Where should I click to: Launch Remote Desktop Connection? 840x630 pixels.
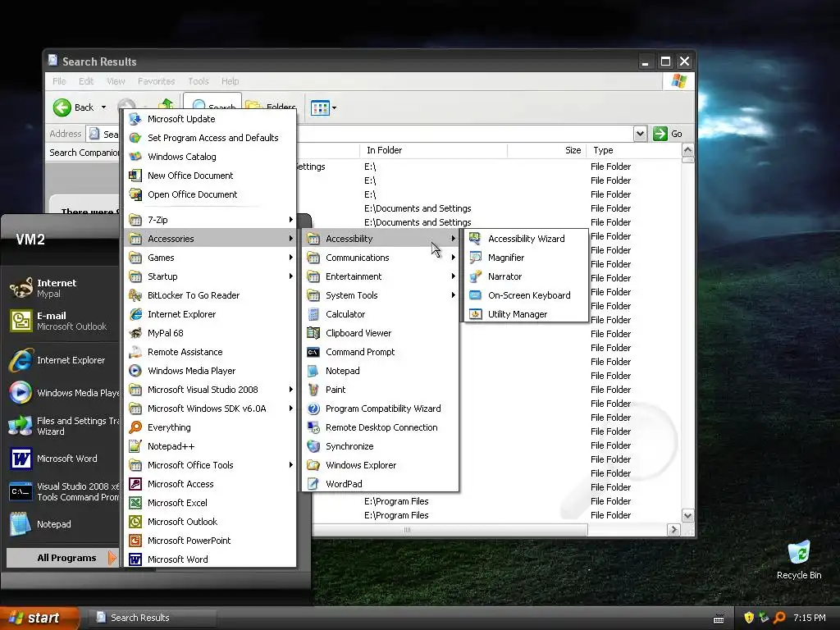point(379,427)
